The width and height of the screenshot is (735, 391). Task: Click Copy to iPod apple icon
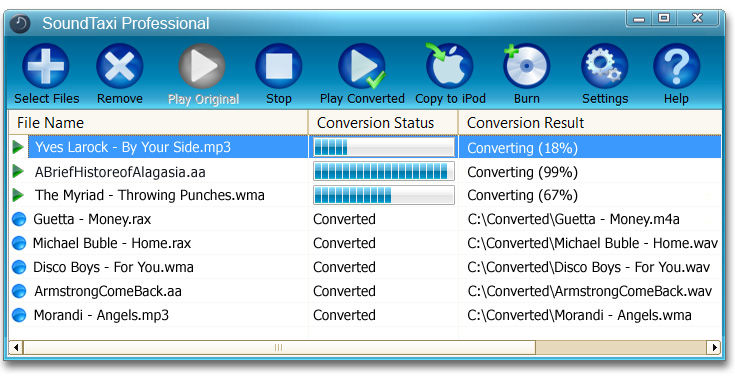click(x=449, y=66)
